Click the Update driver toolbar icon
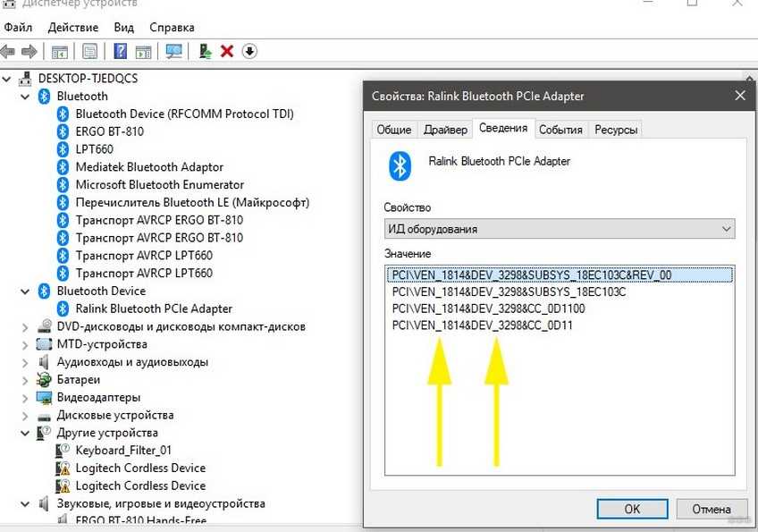Screen dimensions: 758x532 [x=206, y=51]
